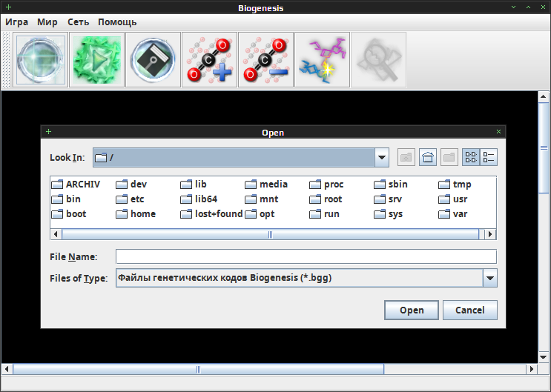Click main window horizontal scroll left arrow
The width and height of the screenshot is (551, 392).
point(7,369)
